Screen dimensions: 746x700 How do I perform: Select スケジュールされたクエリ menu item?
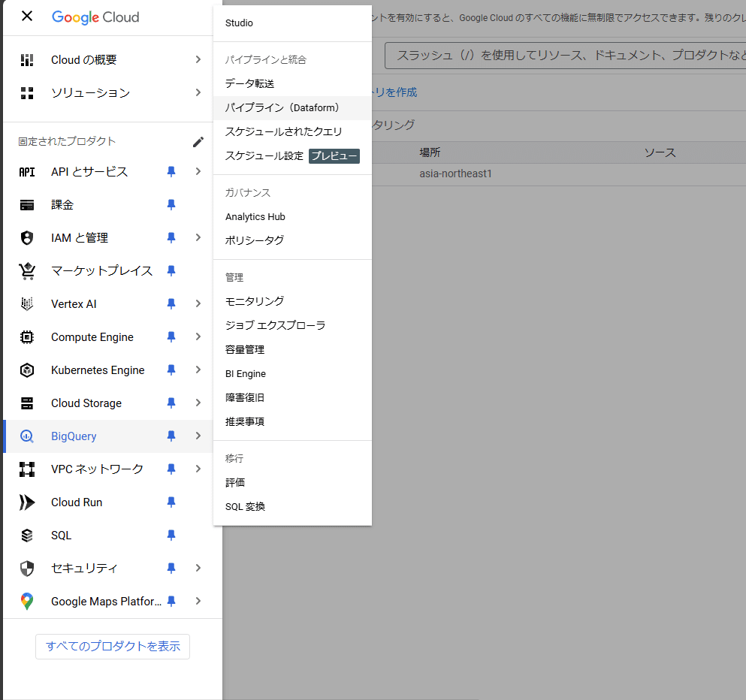292,131
